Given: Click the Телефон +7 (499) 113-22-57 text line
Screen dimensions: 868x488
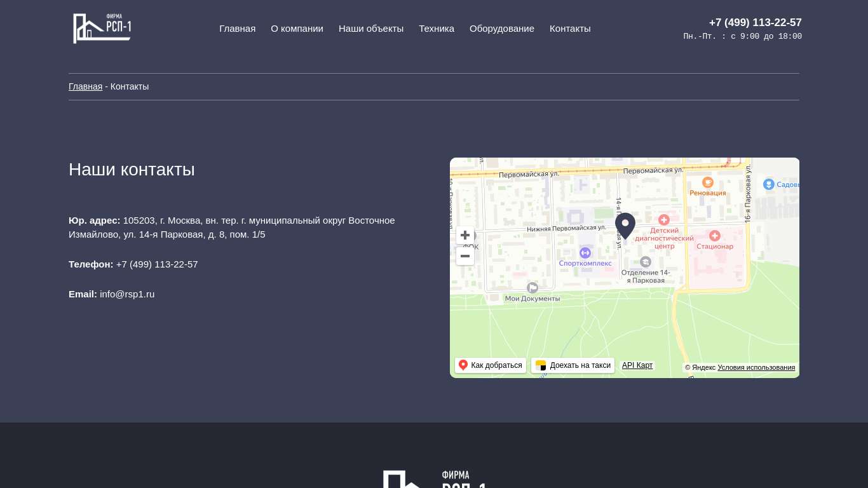Looking at the screenshot, I should [133, 264].
